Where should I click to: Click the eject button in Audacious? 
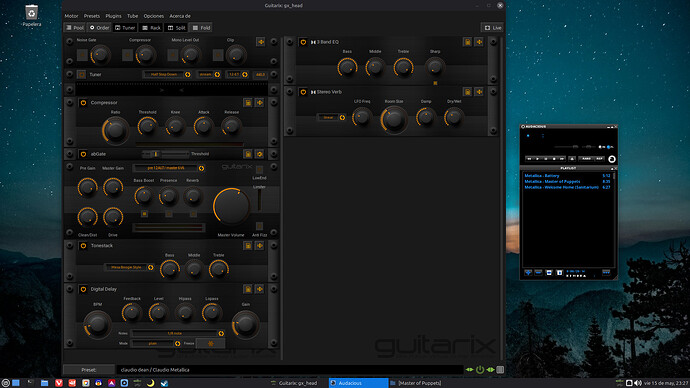[572, 159]
